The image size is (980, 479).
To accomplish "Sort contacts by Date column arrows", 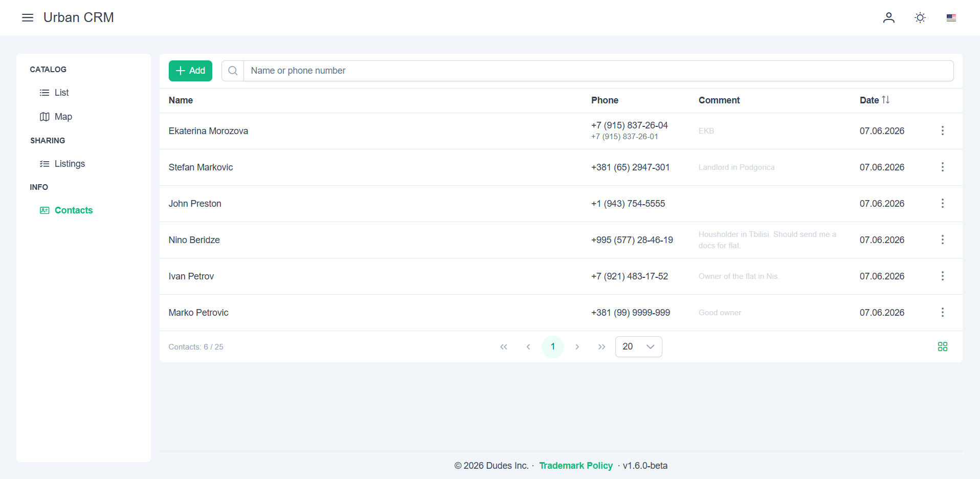I will click(x=886, y=100).
